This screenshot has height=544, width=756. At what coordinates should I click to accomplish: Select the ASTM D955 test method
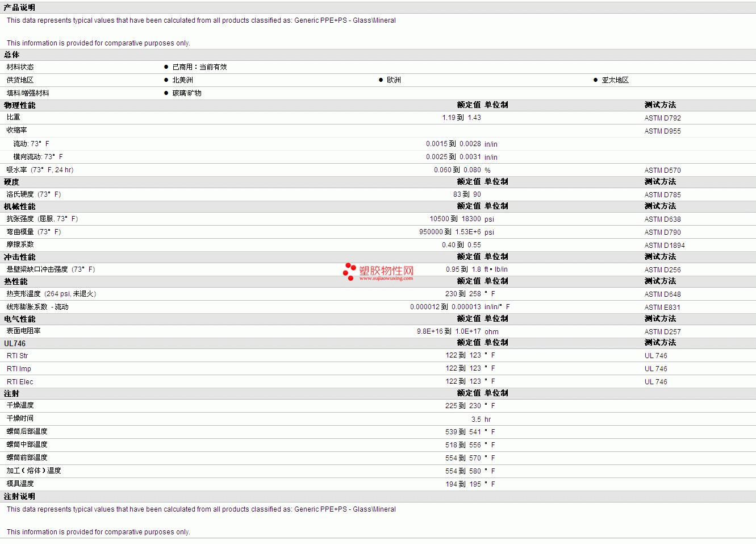tap(662, 131)
